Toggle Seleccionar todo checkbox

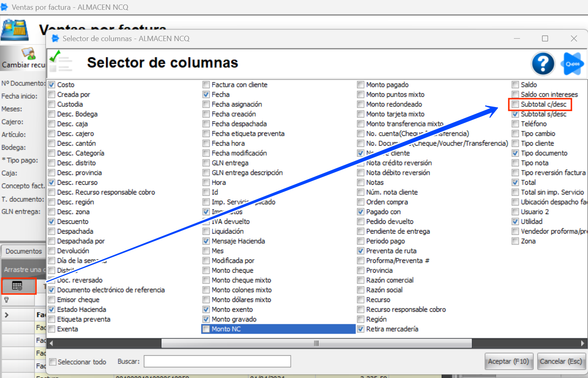pos(53,362)
